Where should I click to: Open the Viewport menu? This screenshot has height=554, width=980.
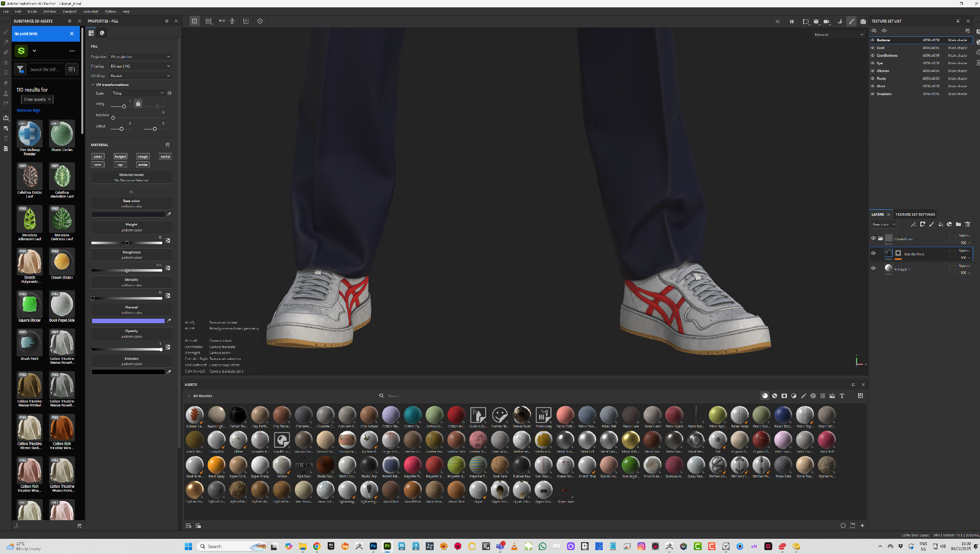(70, 11)
